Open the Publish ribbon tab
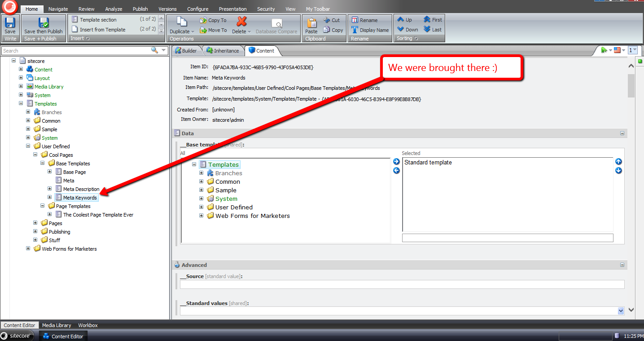This screenshot has width=644, height=341. (x=140, y=9)
